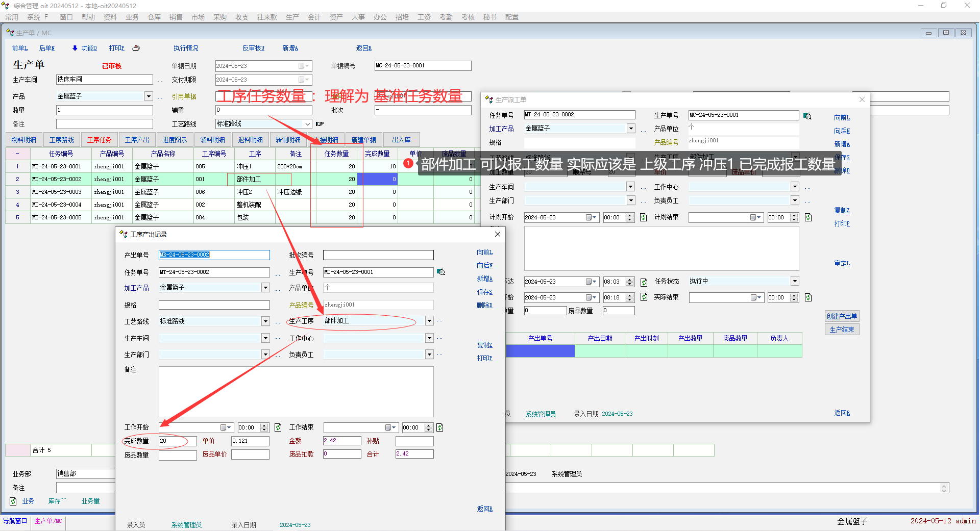Click the printer icon in 生产单 toolbar
Image resolution: width=980 pixels, height=531 pixels.
click(136, 48)
